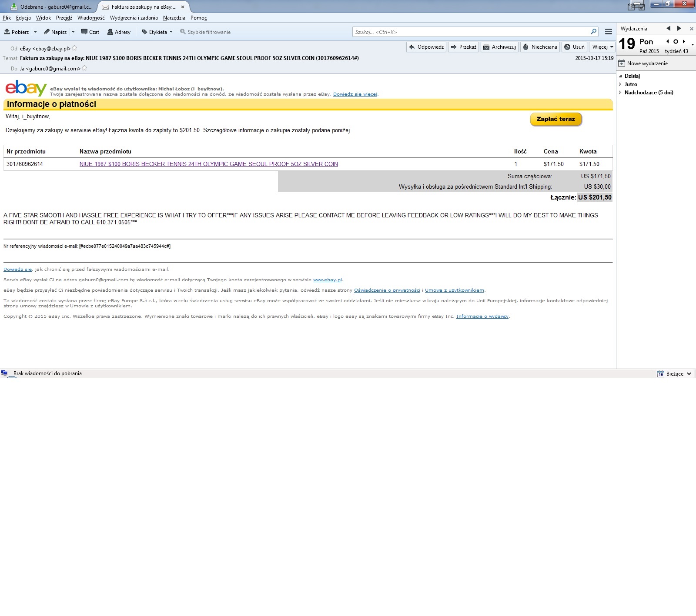Star the recipient gaburo0@gmail.com contact
Image resolution: width=696 pixels, height=616 pixels.
[84, 68]
